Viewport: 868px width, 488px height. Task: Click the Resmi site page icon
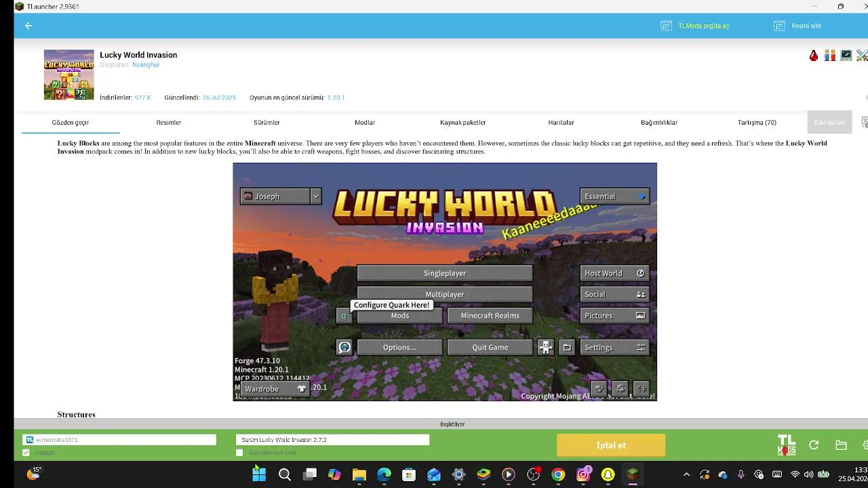[779, 26]
